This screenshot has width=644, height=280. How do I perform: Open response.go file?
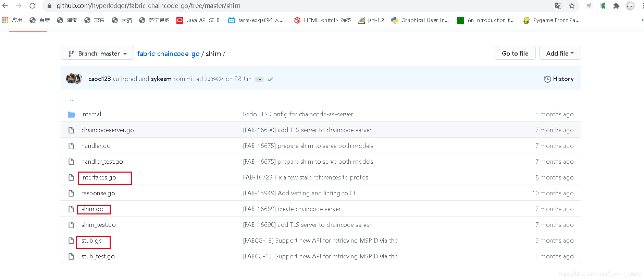[98, 193]
